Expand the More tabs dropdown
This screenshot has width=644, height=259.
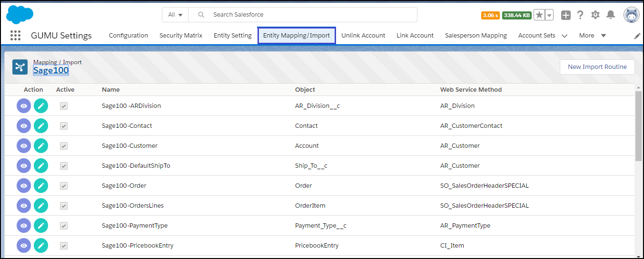pos(593,36)
